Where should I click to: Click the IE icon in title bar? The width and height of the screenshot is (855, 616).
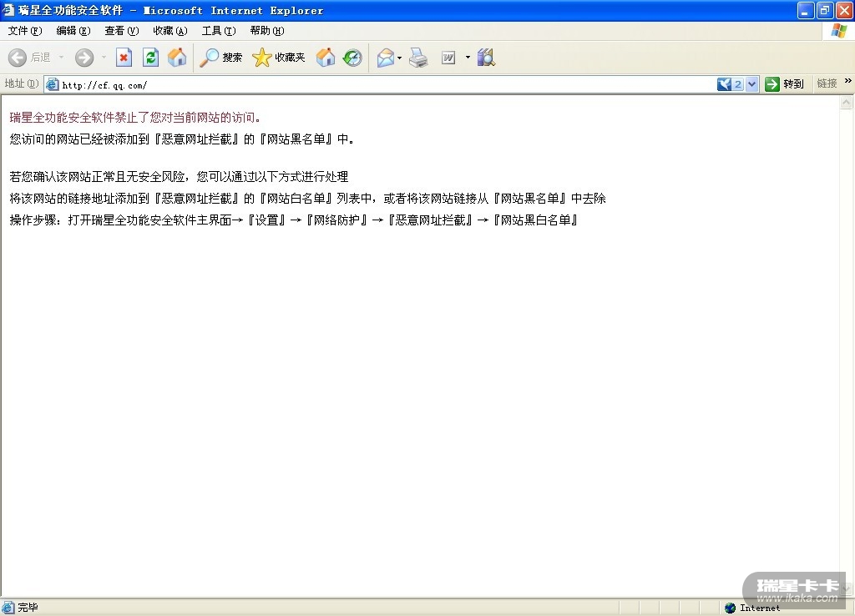click(x=8, y=10)
